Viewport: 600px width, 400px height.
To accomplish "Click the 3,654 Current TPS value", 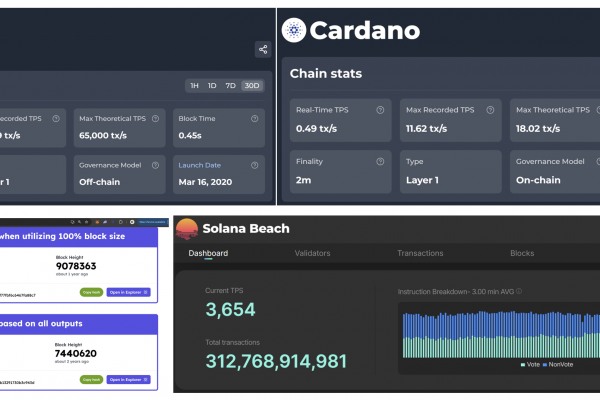I will point(230,309).
